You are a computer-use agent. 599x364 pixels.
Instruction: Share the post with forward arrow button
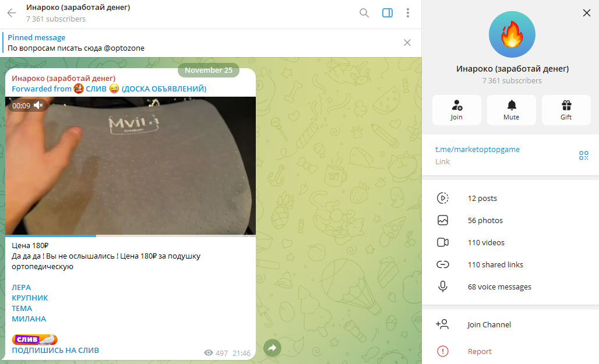272,348
